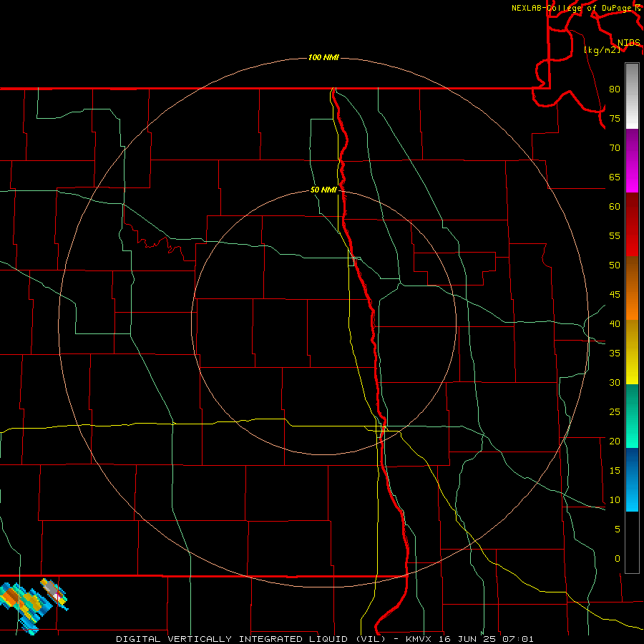Click the 55 value on the color scale

click(615, 235)
